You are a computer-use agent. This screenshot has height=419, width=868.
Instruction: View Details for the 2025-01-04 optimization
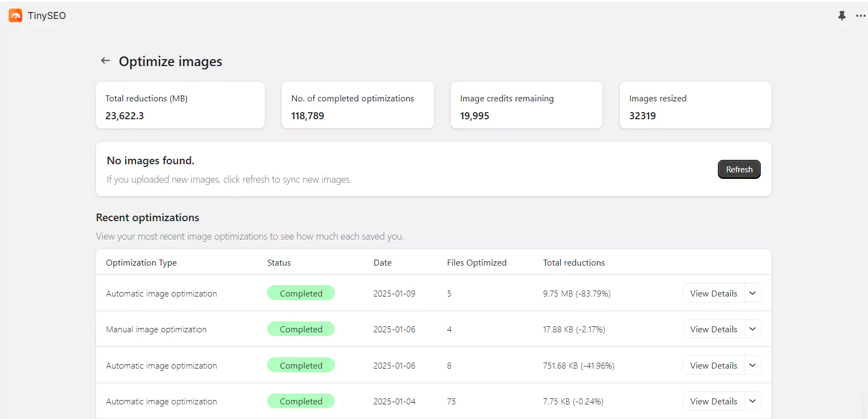713,401
